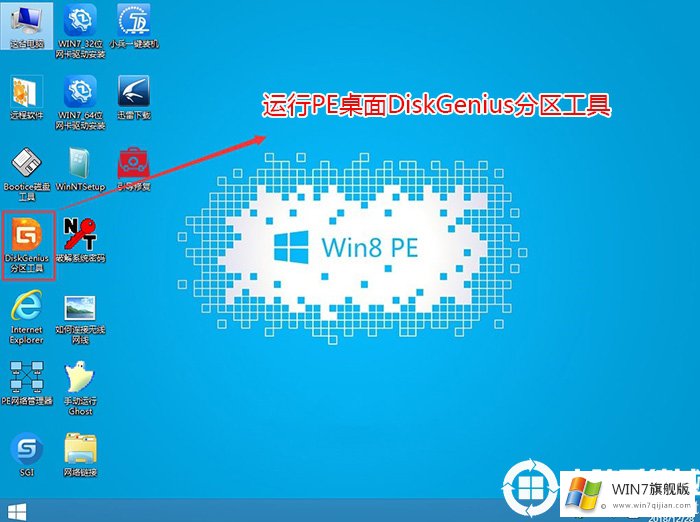Click the Windows Start button on taskbar
This screenshot has height=522, width=700.
(16, 511)
